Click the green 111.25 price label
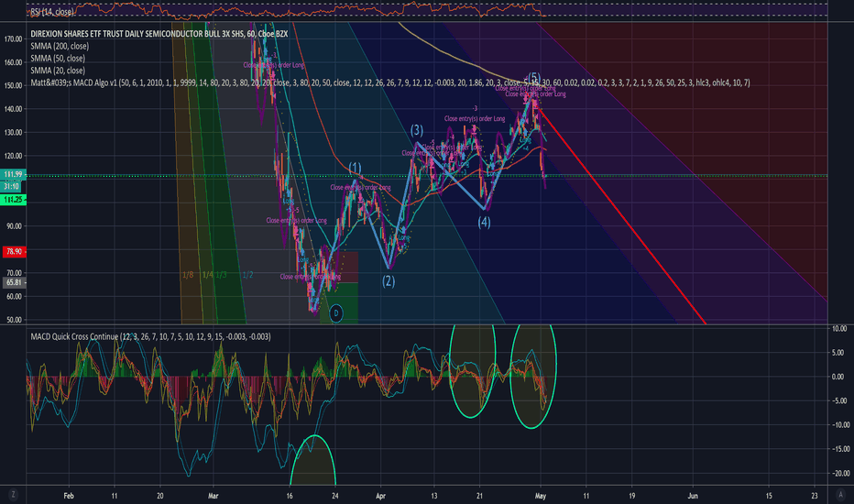This screenshot has height=504, width=854. click(13, 200)
